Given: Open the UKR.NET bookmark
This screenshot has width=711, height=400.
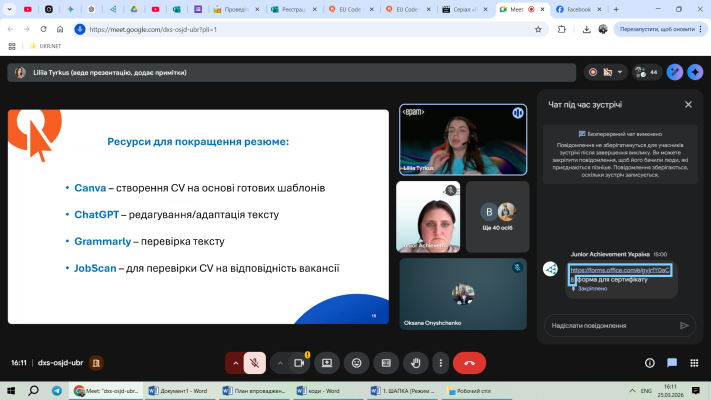Looking at the screenshot, I should (x=45, y=46).
